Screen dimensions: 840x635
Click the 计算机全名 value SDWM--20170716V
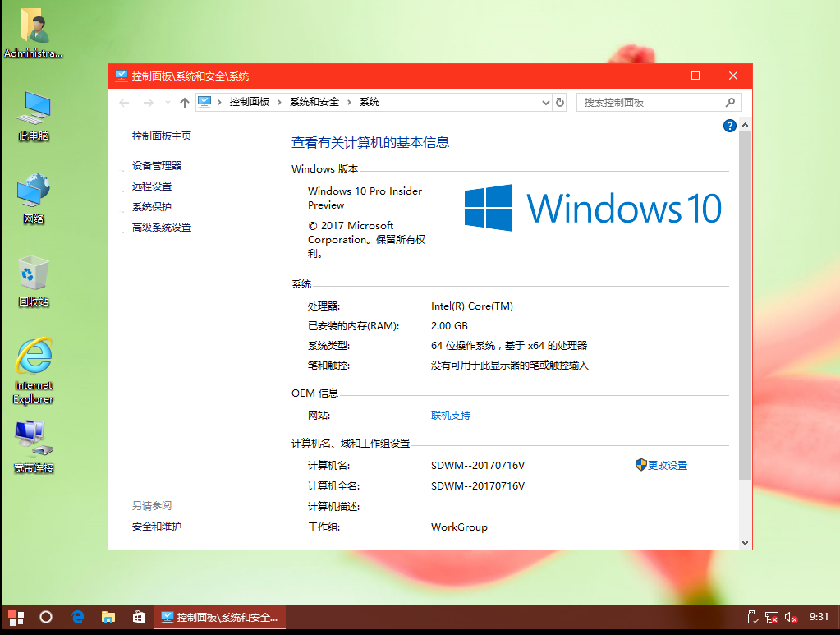[x=478, y=486]
